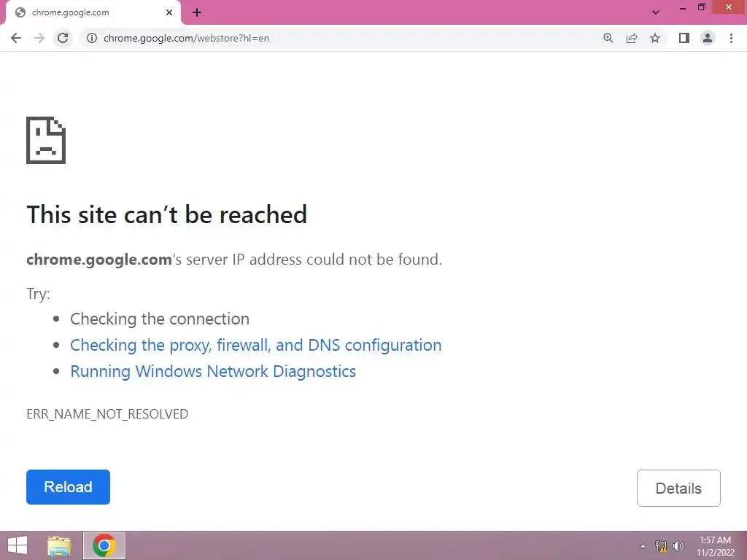Reload page with the toolbar refresh icon
Screen dimensions: 747x560
coord(63,38)
